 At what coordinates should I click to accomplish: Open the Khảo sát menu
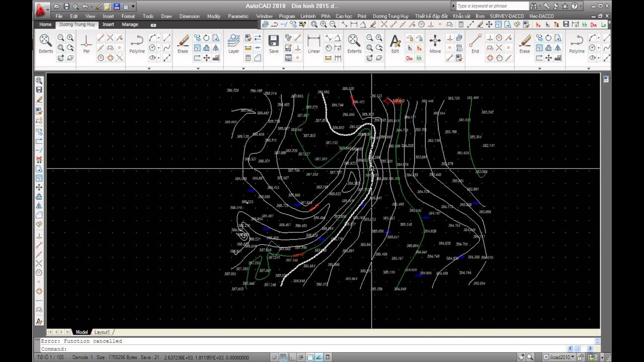461,16
